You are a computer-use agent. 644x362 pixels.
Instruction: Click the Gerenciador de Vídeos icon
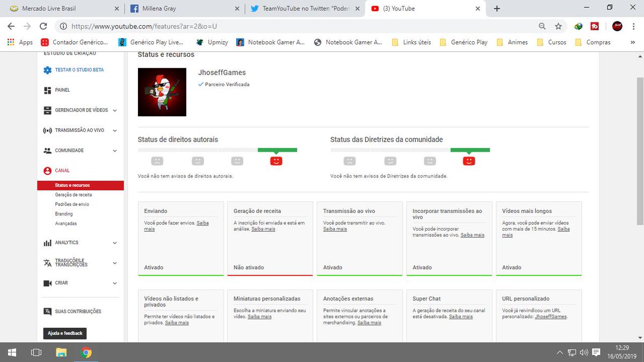click(47, 110)
